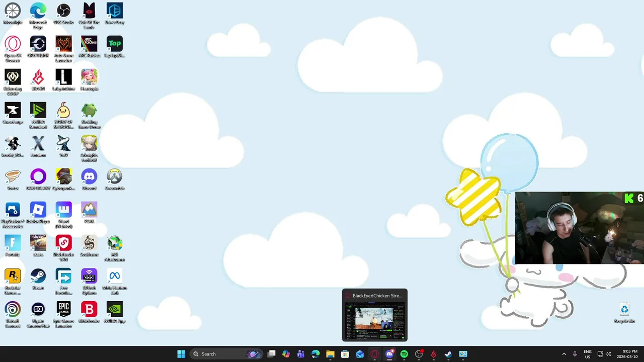The width and height of the screenshot is (644, 362).
Task: Select the Elgato Camera Hub desktop icon
Action: (38, 314)
